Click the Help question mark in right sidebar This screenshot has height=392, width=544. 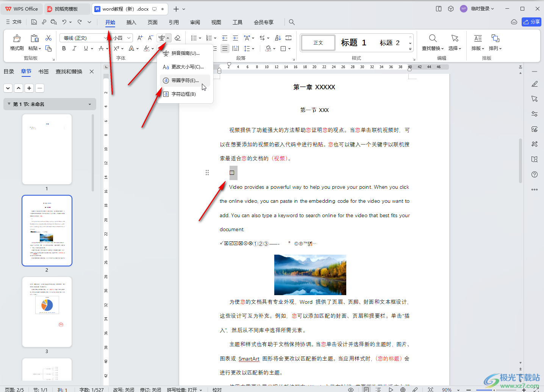click(535, 174)
